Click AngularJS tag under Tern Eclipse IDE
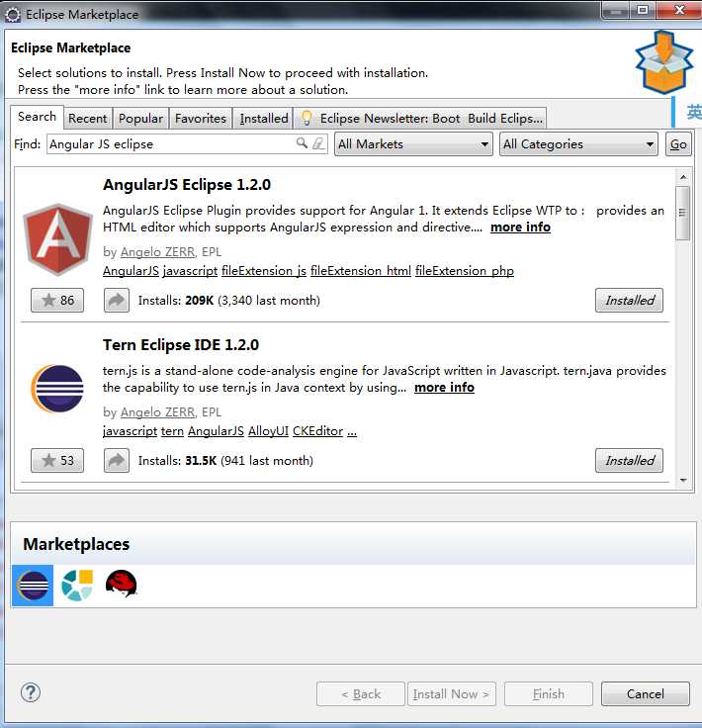Image resolution: width=702 pixels, height=728 pixels. 216,431
